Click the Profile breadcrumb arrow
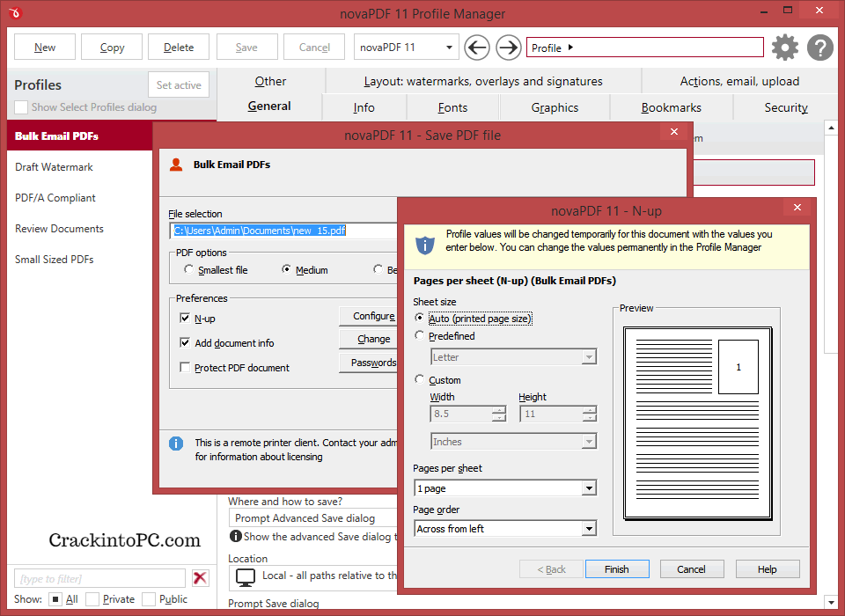The image size is (845, 616). click(x=570, y=48)
